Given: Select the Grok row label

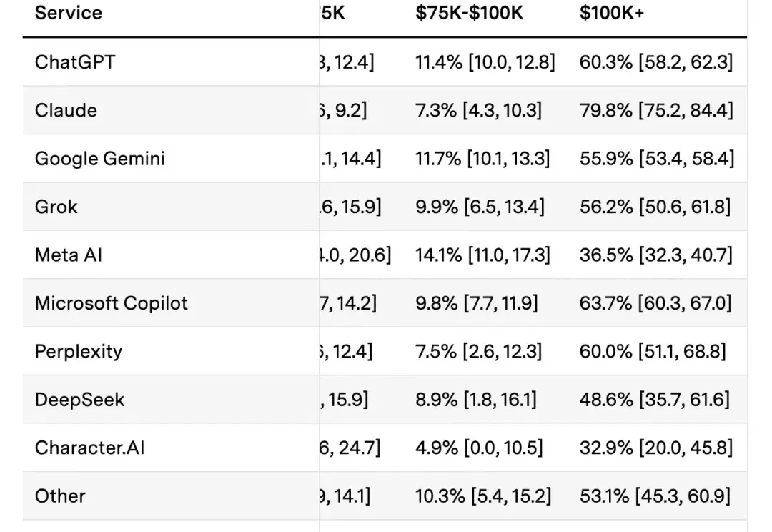Looking at the screenshot, I should [56, 207].
